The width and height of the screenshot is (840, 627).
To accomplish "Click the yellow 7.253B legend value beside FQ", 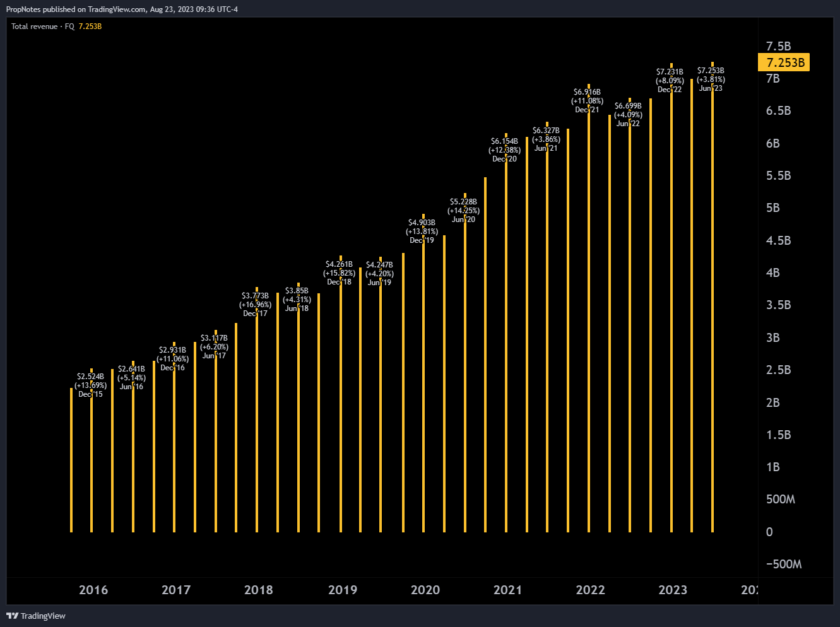I will [x=90, y=26].
